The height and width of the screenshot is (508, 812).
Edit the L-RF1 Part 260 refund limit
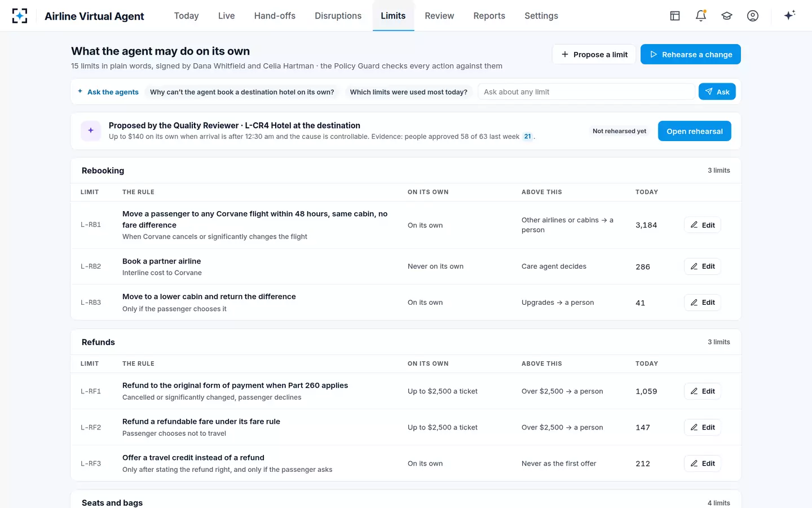[703, 391]
